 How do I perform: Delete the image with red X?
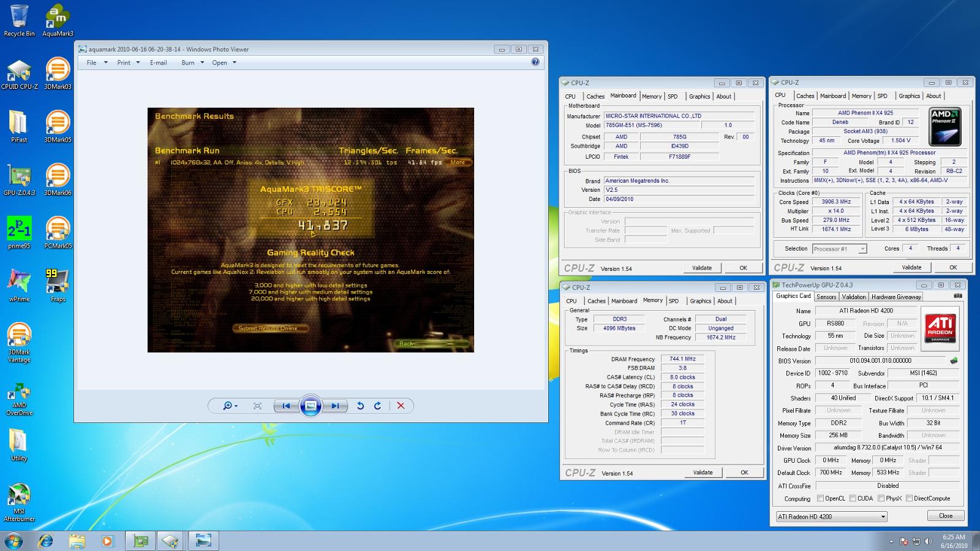401,406
